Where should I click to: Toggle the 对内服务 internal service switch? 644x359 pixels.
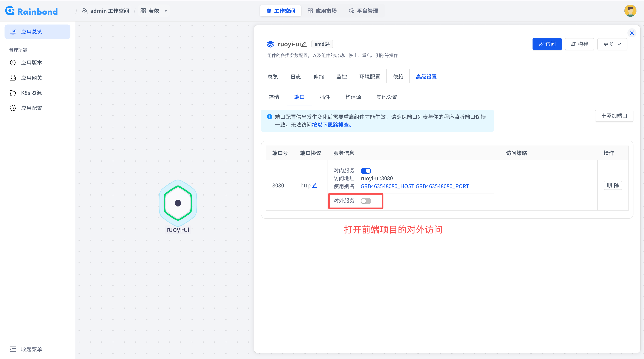click(x=365, y=170)
